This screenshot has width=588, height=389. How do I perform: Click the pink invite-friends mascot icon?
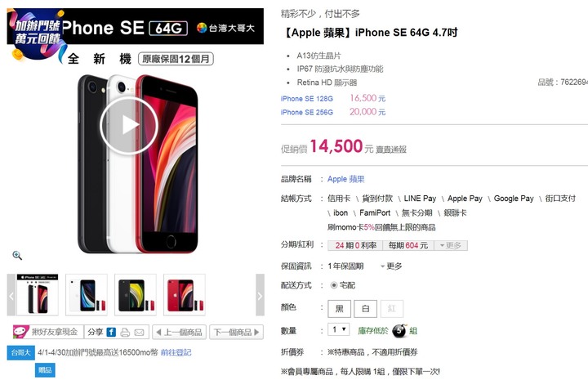tap(21, 332)
